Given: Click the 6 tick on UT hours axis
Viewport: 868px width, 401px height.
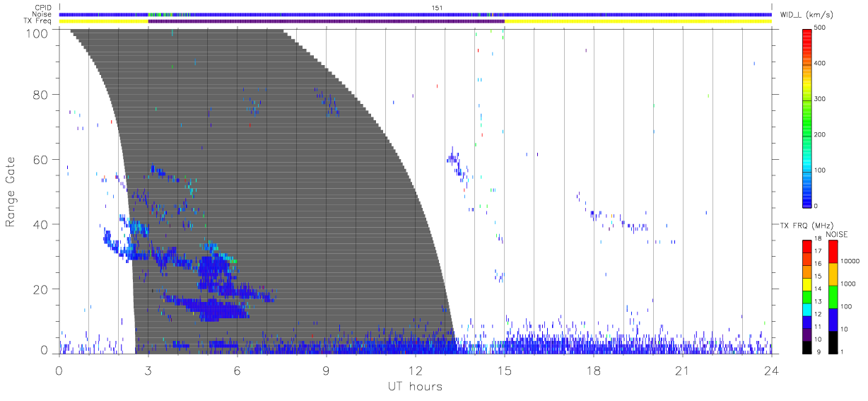Looking at the screenshot, I should pyautogui.click(x=237, y=370).
